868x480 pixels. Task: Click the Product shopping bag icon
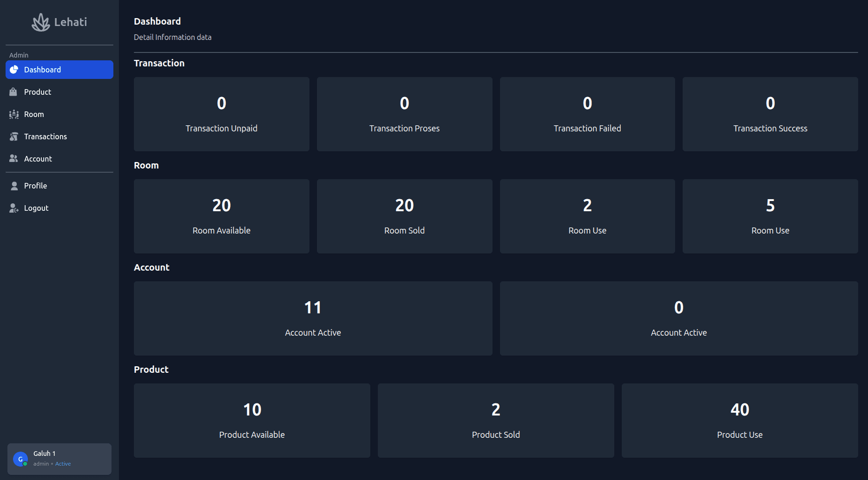click(13, 92)
